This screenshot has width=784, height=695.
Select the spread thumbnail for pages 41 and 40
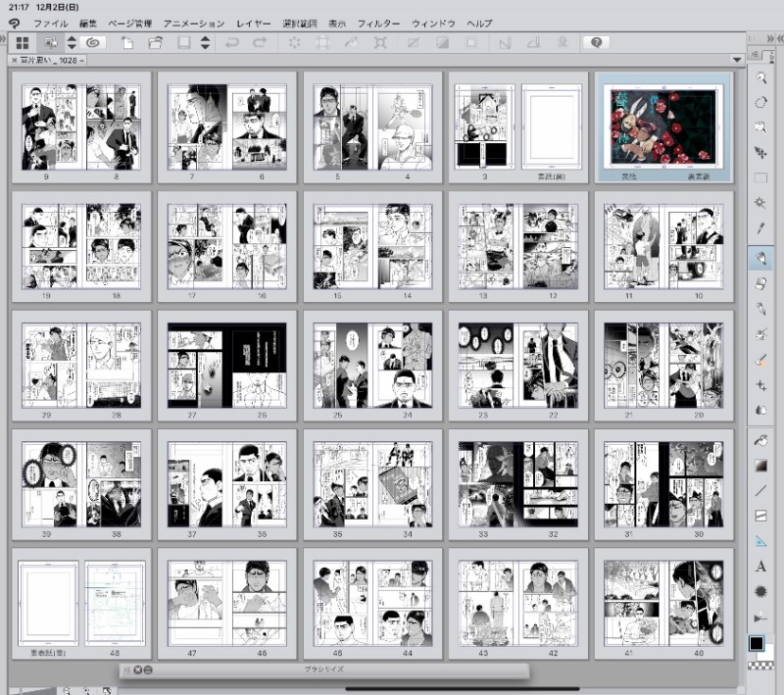click(663, 604)
